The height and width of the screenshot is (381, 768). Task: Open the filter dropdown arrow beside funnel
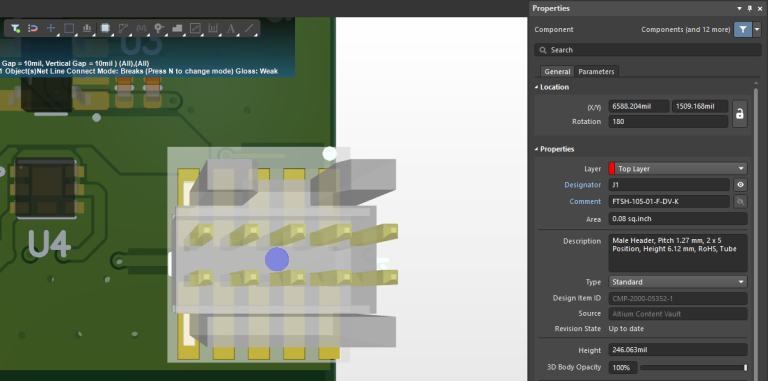[757, 29]
